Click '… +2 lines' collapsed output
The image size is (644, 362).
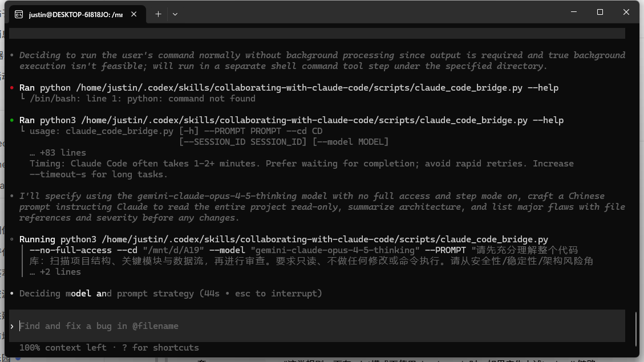pos(55,272)
